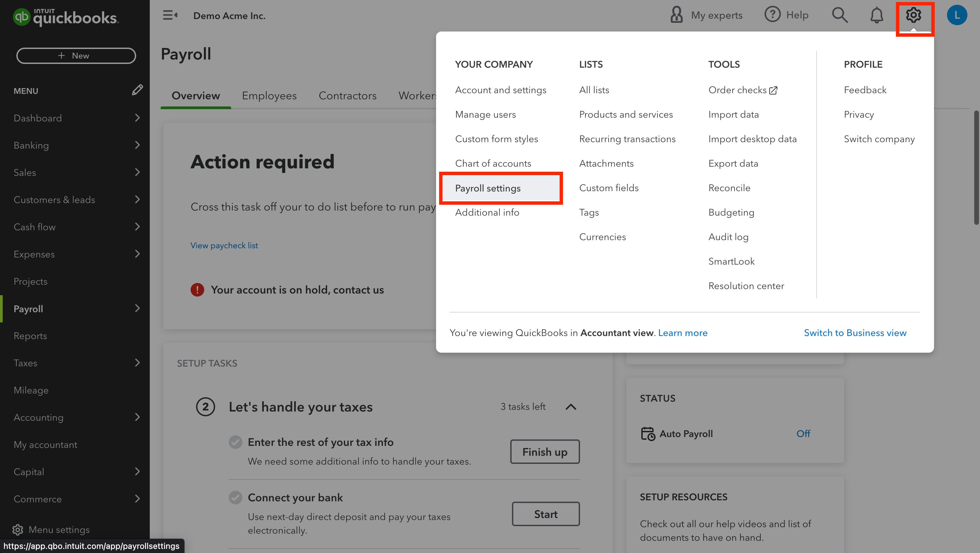Open My experts panel
The image size is (980, 553).
(x=706, y=15)
